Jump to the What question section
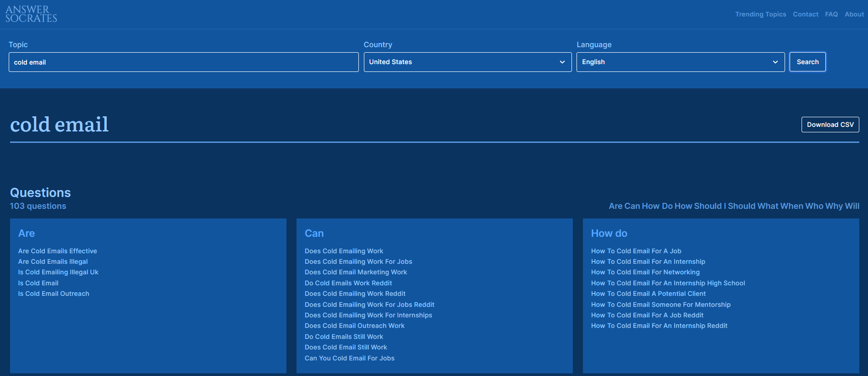868x376 pixels. click(x=768, y=206)
